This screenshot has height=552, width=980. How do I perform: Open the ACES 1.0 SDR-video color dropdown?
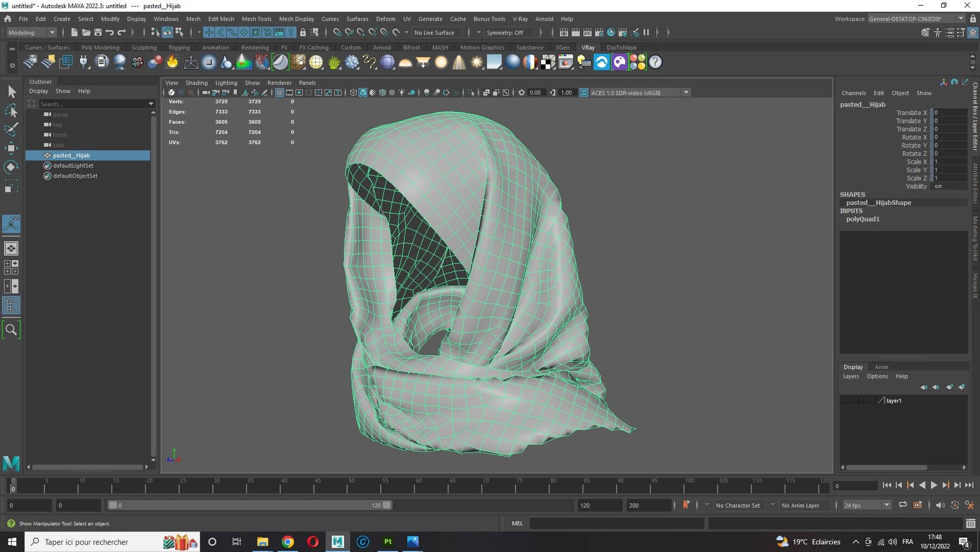[686, 92]
